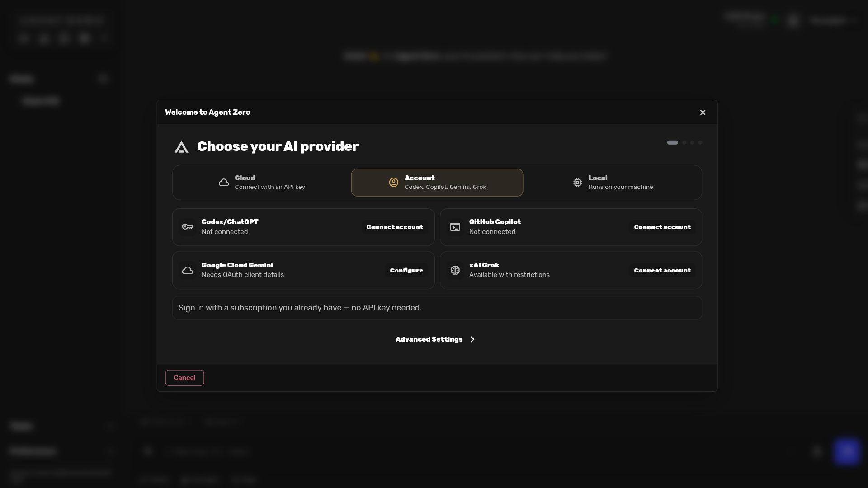Viewport: 868px width, 488px height.
Task: Click the cloud icon in Cloud tab
Action: pyautogui.click(x=224, y=183)
